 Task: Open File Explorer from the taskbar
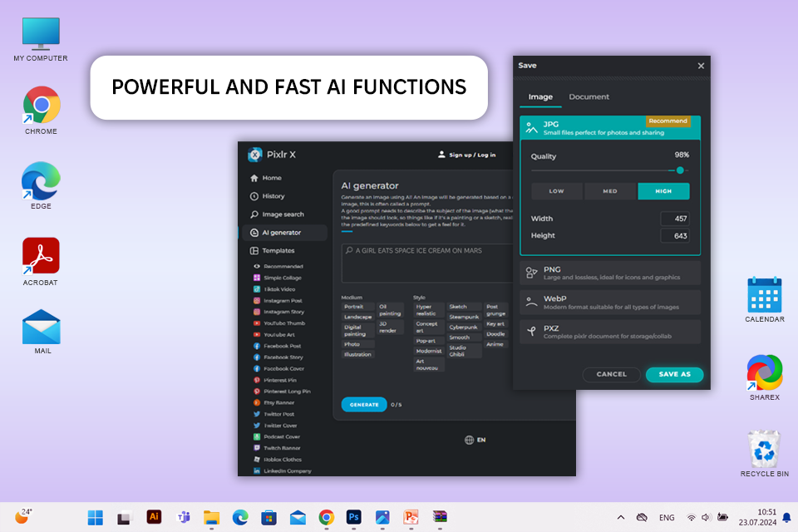coord(211,518)
